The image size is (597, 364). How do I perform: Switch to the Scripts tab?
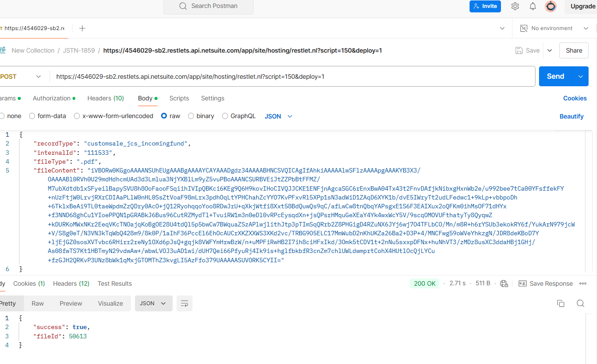(179, 98)
